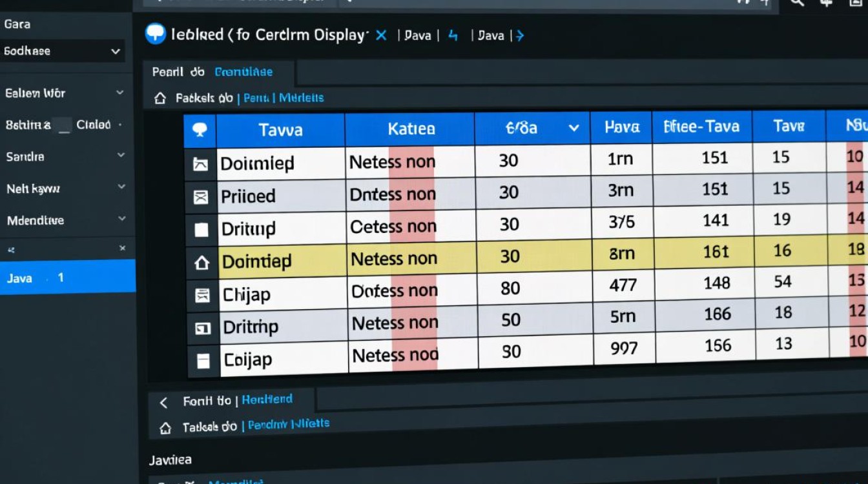This screenshot has width=868, height=484.
Task: Click the blue speech bubble icon in table header
Action: click(x=200, y=130)
